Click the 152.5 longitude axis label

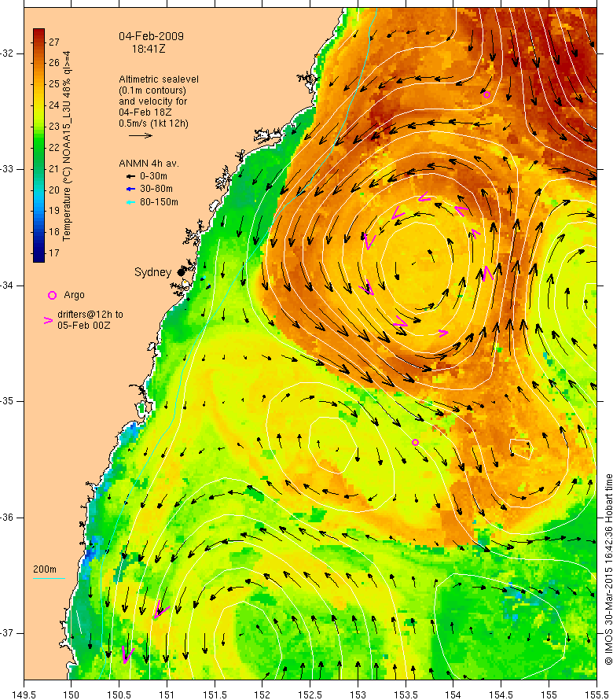(310, 694)
